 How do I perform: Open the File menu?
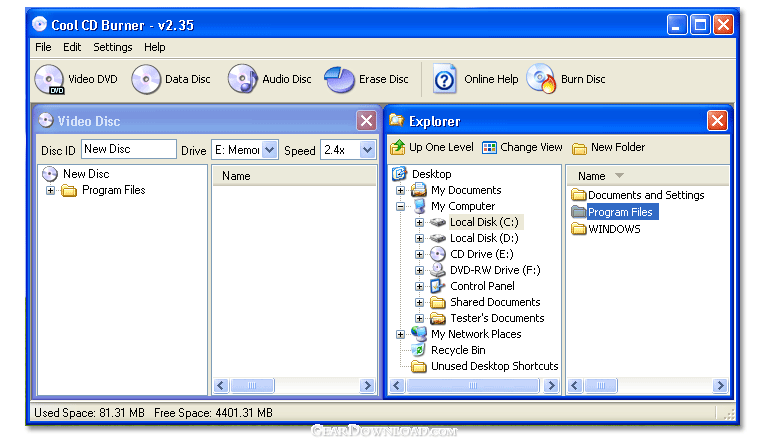click(x=43, y=47)
